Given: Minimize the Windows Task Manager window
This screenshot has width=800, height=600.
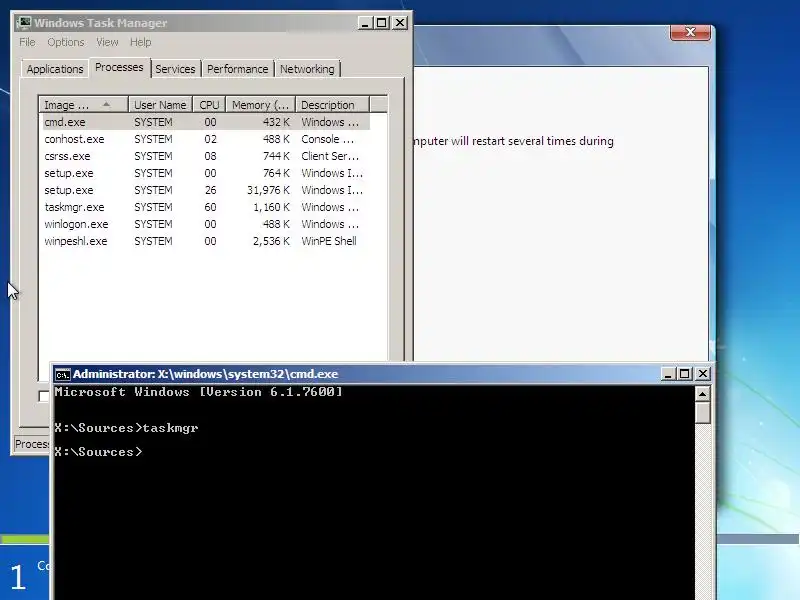Looking at the screenshot, I should 365,23.
